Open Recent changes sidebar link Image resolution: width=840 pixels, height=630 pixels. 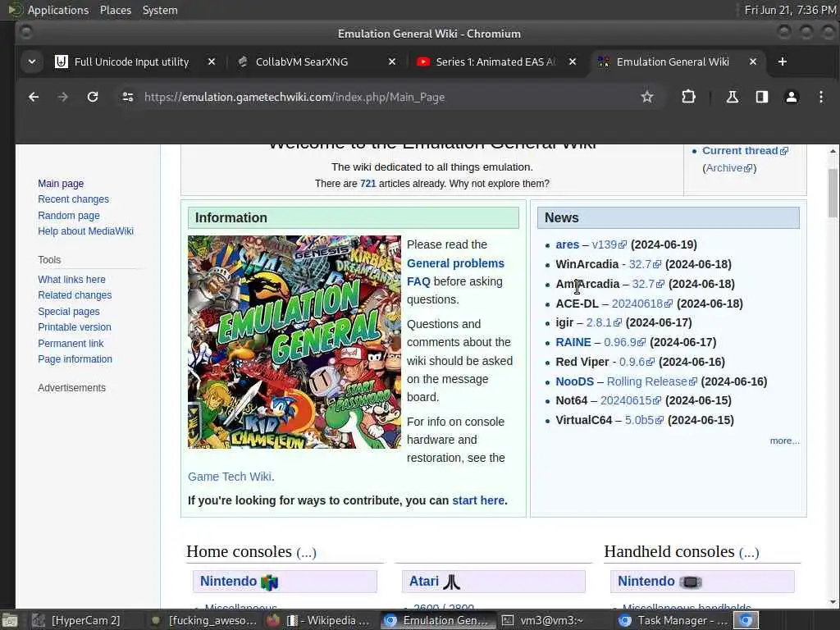pyautogui.click(x=73, y=199)
